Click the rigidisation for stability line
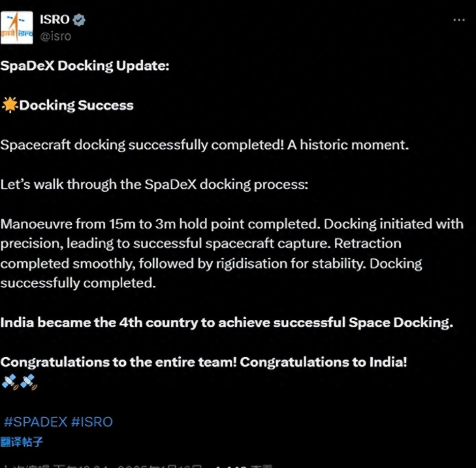This screenshot has width=476, height=468. pyautogui.click(x=211, y=264)
